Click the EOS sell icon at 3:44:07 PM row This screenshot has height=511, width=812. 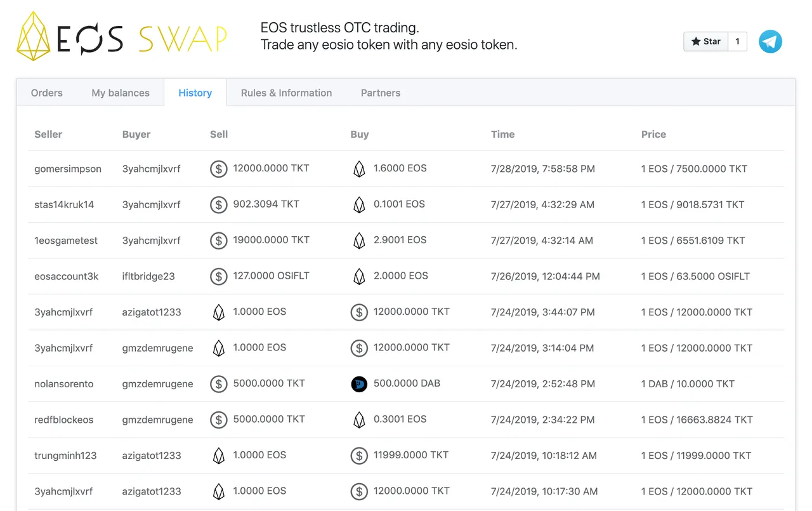219,312
